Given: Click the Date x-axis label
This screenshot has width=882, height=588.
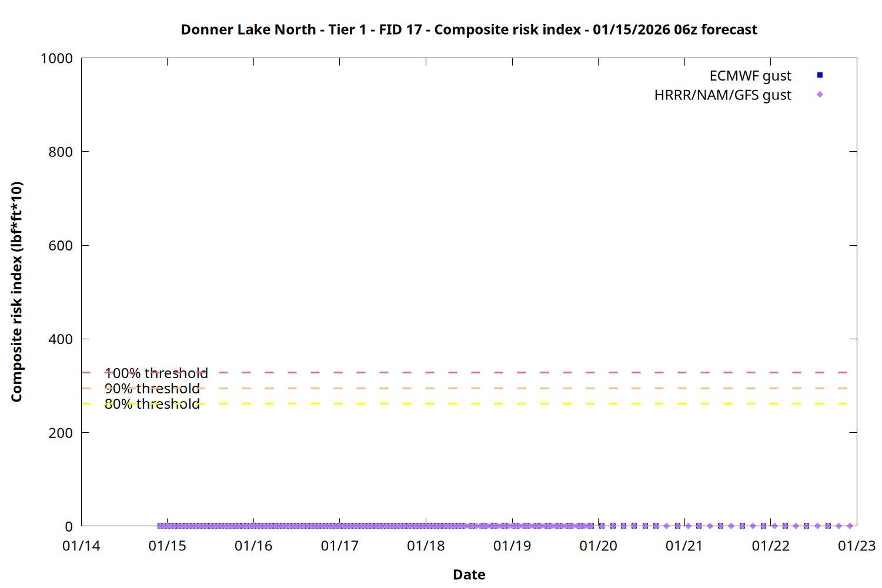Looking at the screenshot, I should tap(469, 574).
